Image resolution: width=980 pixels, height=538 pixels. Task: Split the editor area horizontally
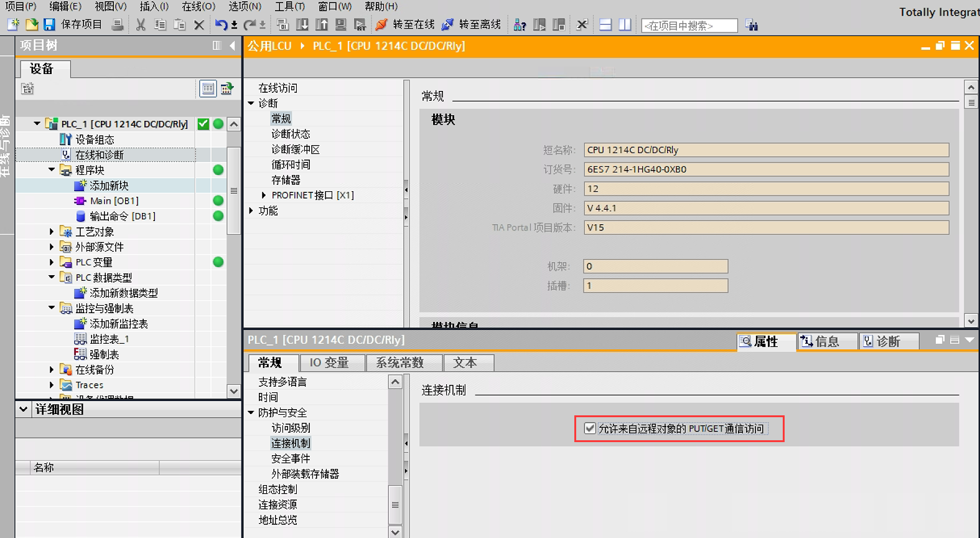[x=605, y=25]
